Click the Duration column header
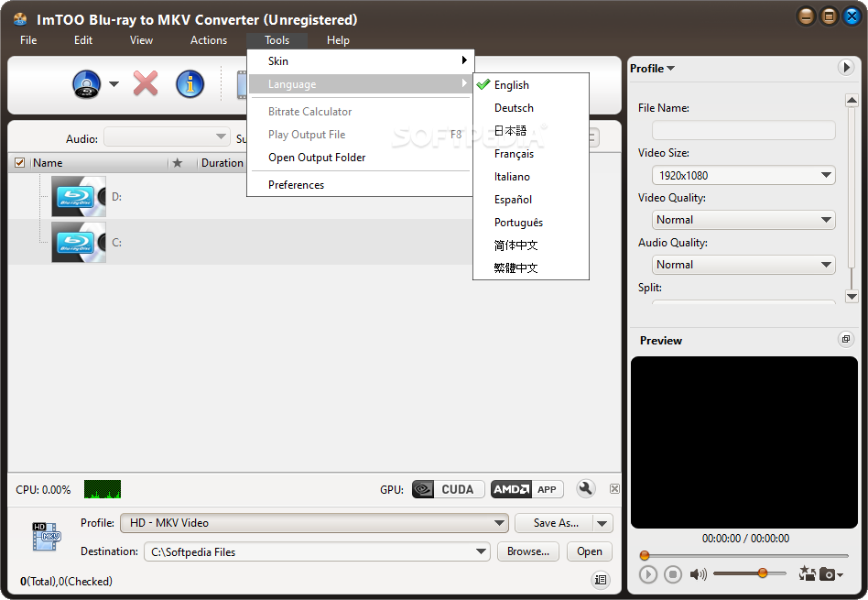The height and width of the screenshot is (600, 868). point(222,163)
